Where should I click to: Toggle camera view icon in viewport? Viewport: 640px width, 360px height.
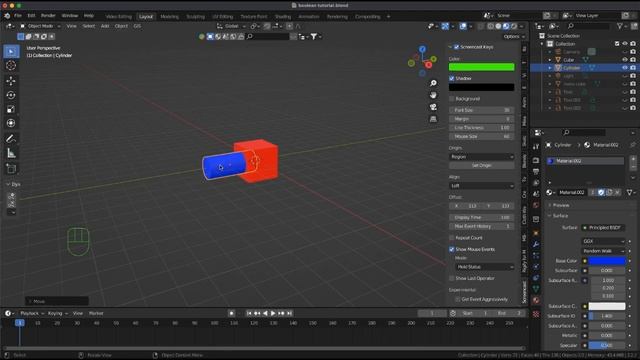(x=433, y=107)
